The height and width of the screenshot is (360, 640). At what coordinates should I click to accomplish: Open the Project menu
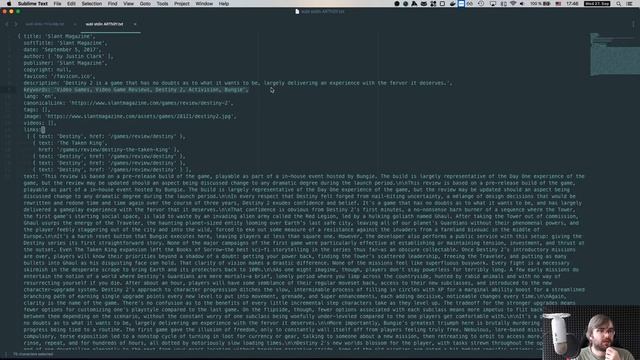[182, 3]
